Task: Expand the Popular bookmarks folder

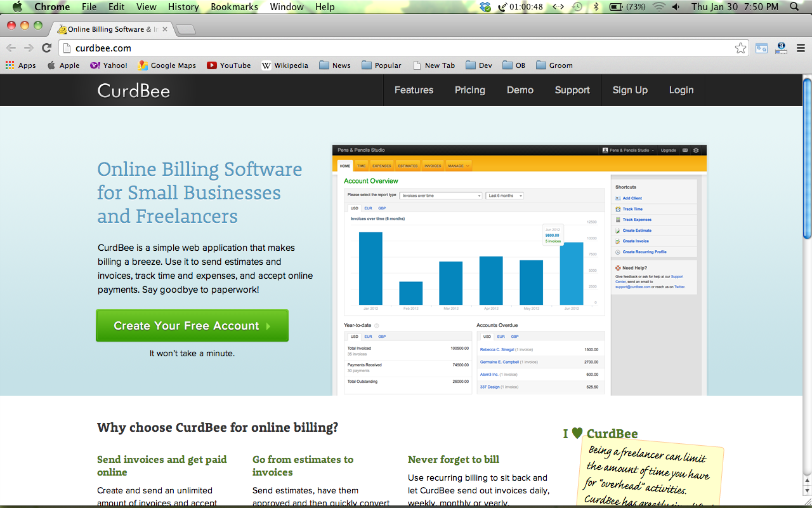Action: click(381, 65)
